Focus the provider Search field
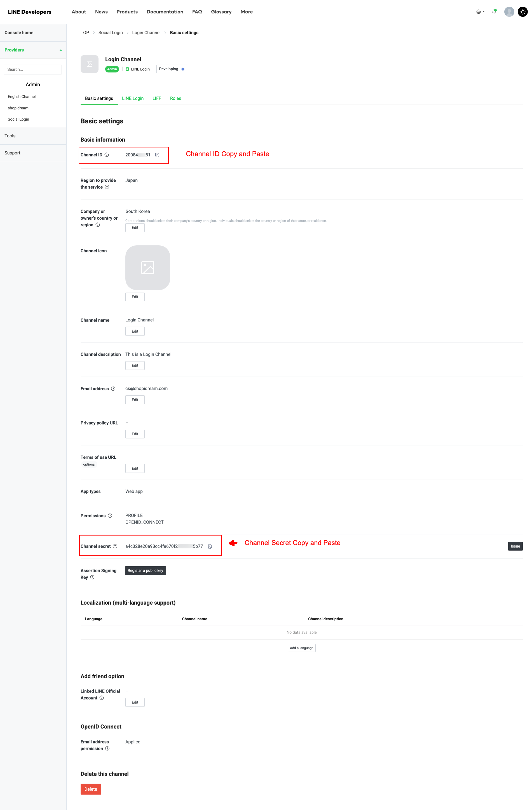 (x=33, y=69)
